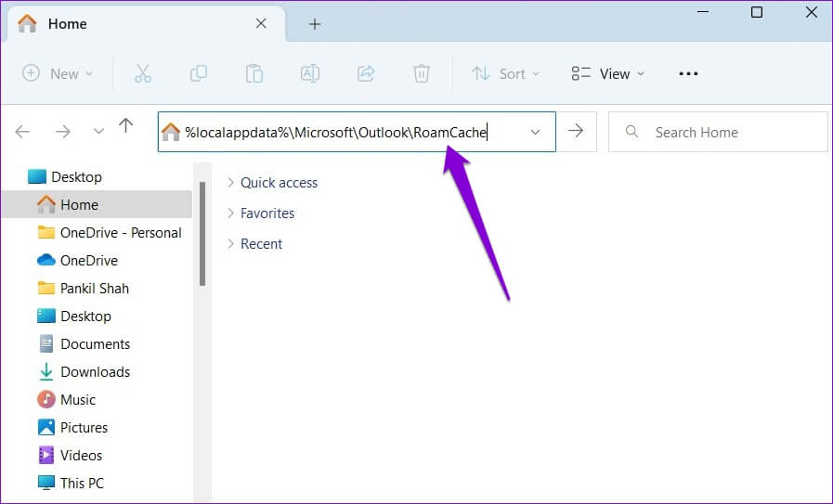Select Home in the navigation pane
The height and width of the screenshot is (504, 833).
tap(97, 204)
